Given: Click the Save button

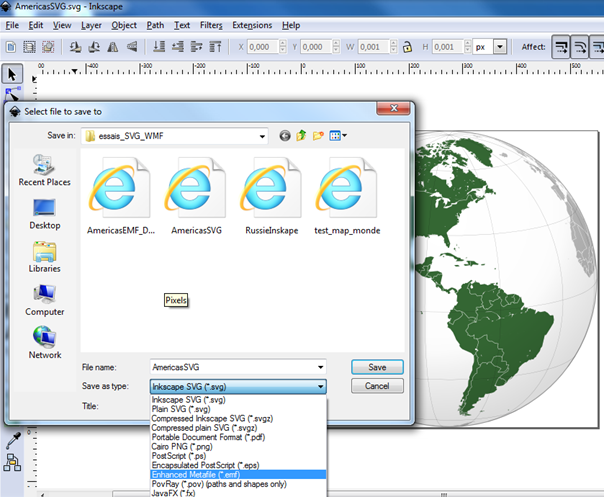Looking at the screenshot, I should pyautogui.click(x=377, y=367).
